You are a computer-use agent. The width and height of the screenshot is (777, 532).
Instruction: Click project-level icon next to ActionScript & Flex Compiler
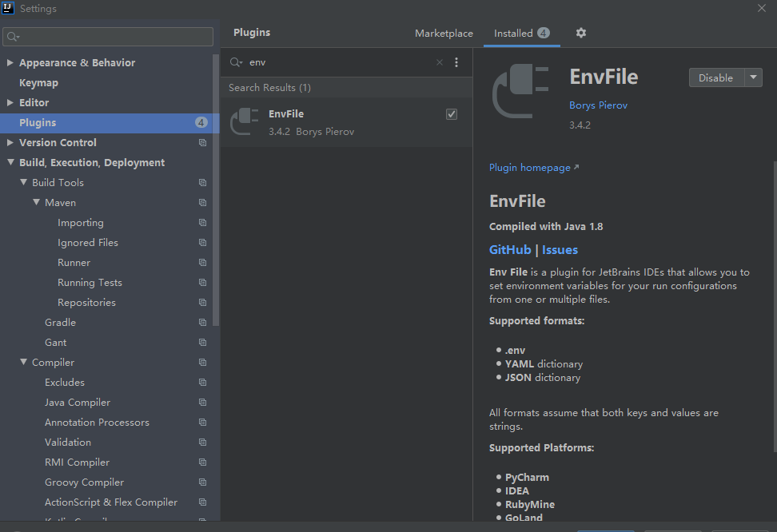(203, 502)
